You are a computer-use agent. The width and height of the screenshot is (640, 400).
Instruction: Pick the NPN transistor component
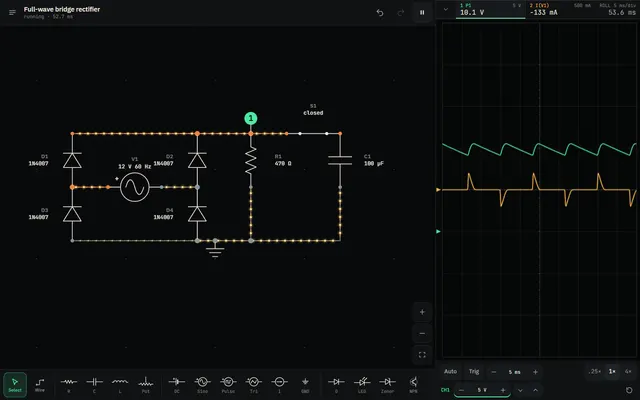pos(413,384)
